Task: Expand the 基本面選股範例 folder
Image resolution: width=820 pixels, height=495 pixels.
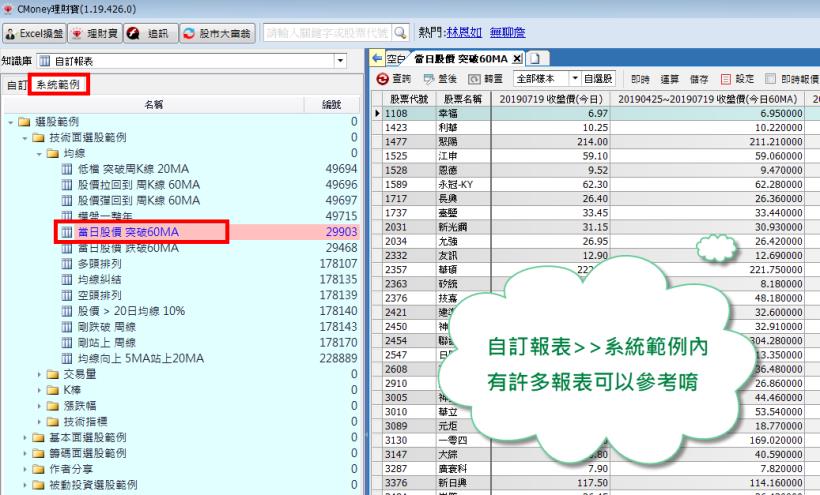Action: pos(27,438)
